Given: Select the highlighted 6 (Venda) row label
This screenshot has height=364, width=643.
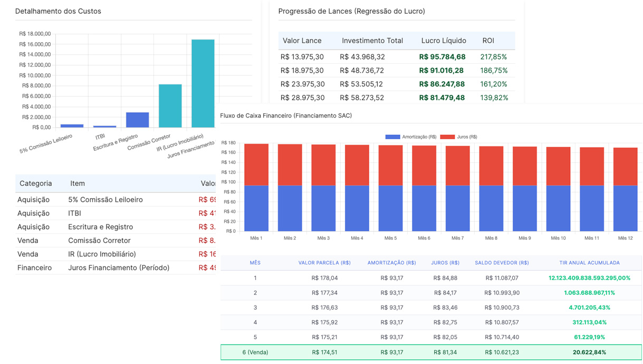Looking at the screenshot, I should point(255,352).
